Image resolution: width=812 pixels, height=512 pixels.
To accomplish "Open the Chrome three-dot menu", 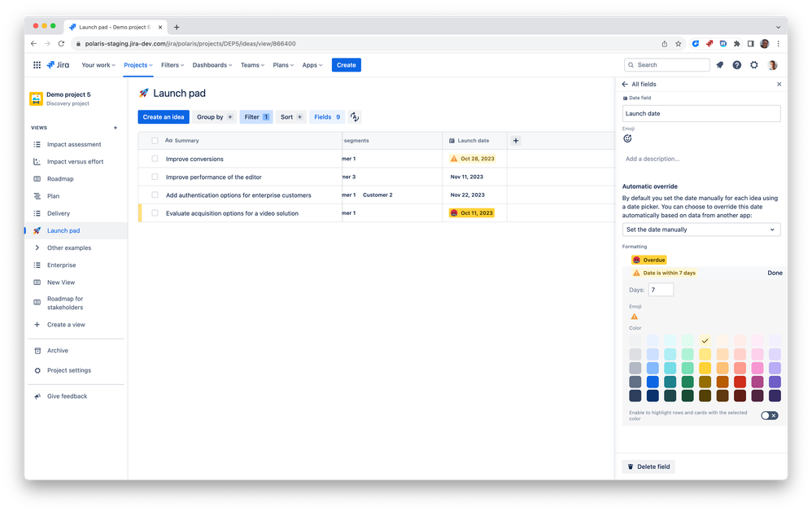I will coord(778,43).
